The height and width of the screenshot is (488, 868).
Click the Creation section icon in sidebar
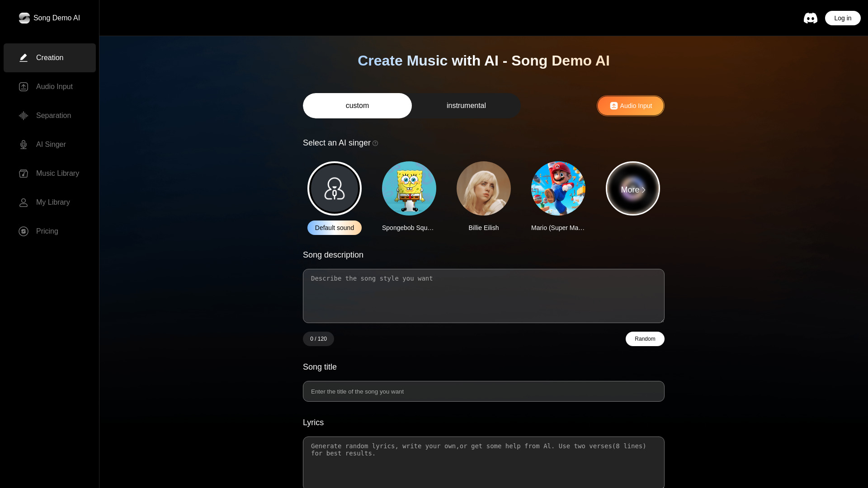(x=24, y=58)
